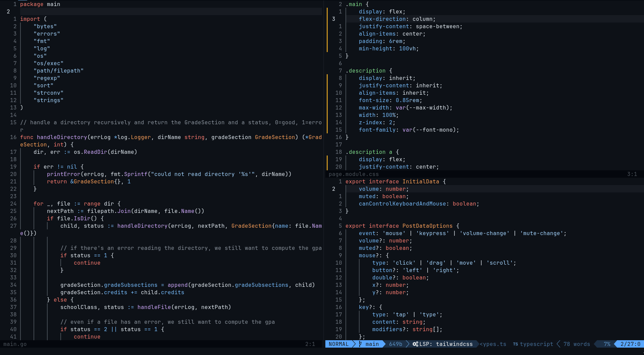Click the '2:1' position in main.go statusline
Image resolution: width=644 pixels, height=355 pixels.
coord(310,344)
